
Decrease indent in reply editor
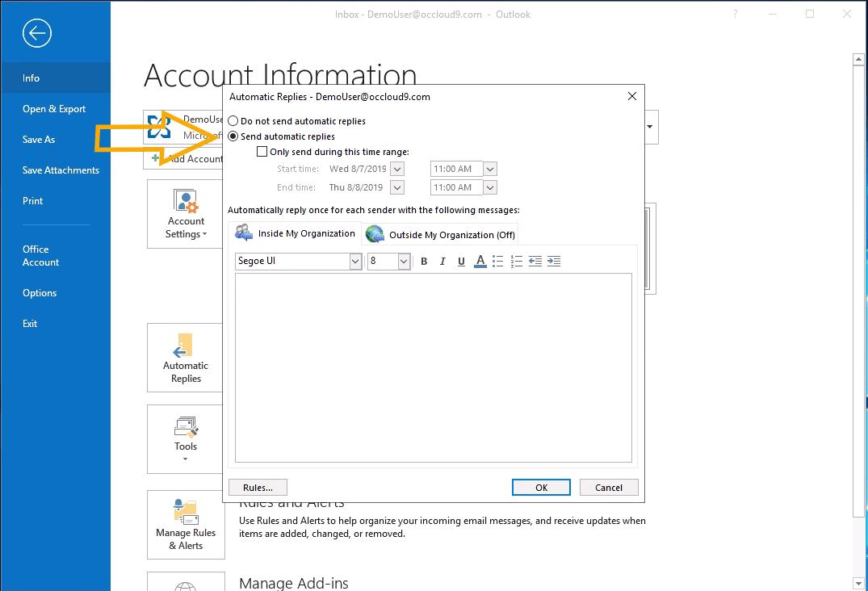(x=535, y=262)
